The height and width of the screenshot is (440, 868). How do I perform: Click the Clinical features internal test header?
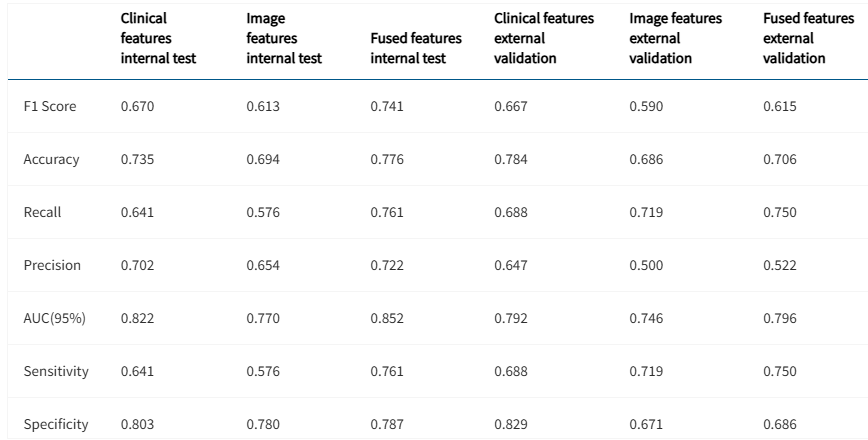point(158,38)
